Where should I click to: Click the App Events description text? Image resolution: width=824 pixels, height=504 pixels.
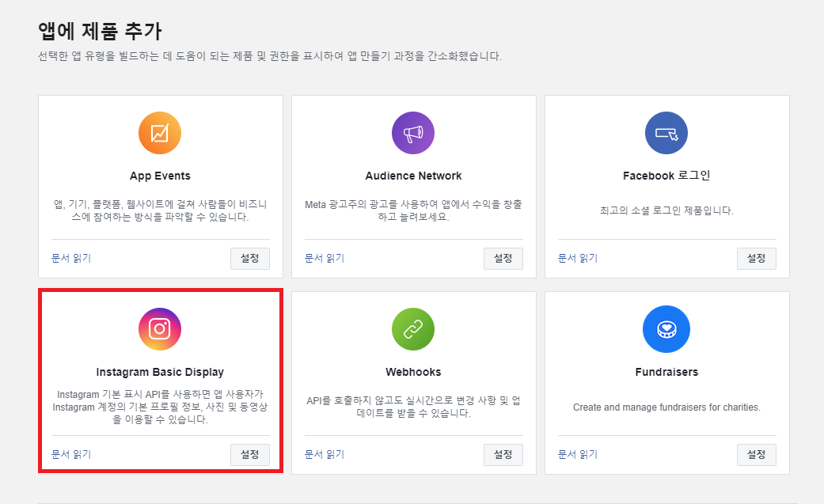pyautogui.click(x=160, y=210)
